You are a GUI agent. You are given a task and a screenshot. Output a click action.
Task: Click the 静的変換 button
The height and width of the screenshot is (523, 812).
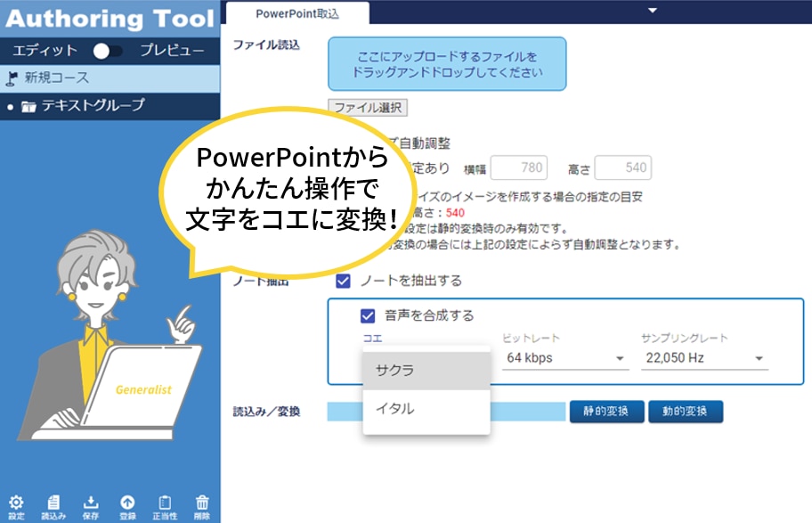[606, 412]
